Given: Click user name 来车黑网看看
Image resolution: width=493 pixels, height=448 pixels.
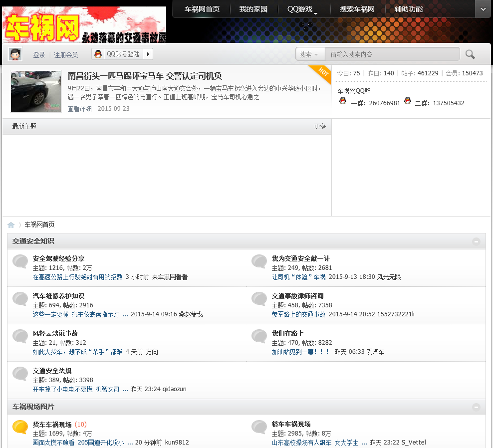Looking at the screenshot, I should click(x=170, y=277).
